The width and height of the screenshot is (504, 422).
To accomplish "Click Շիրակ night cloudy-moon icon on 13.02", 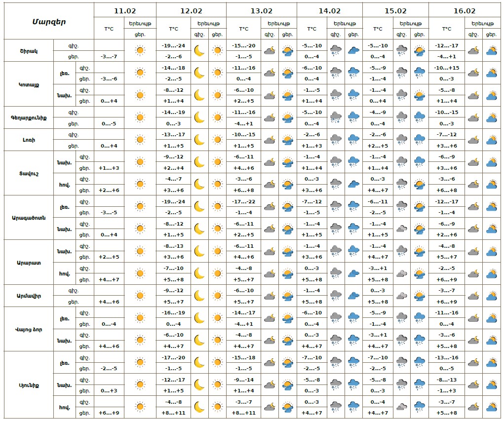I will pos(270,50).
